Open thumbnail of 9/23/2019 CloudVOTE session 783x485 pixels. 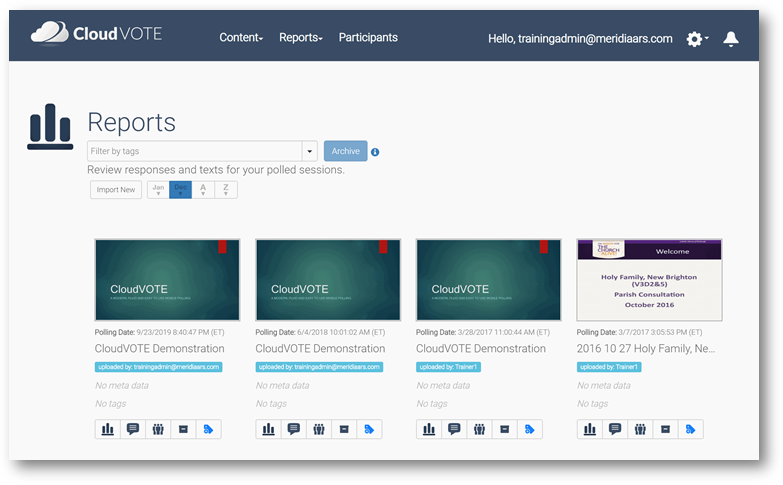[x=167, y=280]
